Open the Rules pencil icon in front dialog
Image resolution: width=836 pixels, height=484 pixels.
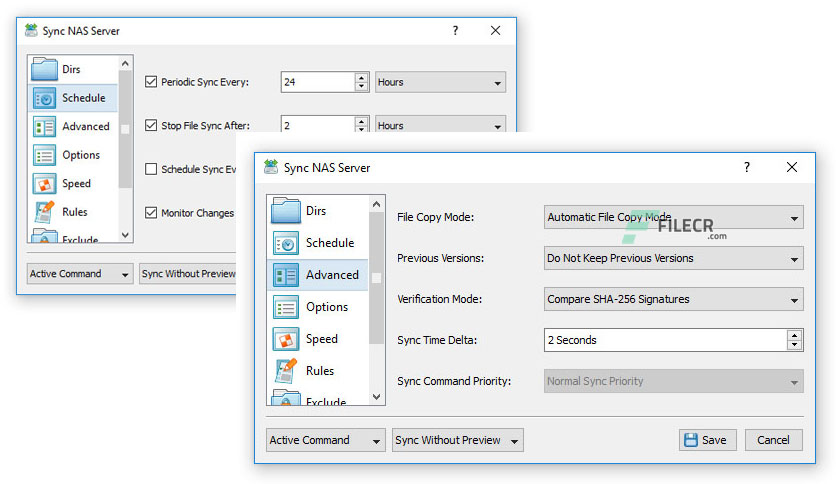tap(286, 371)
